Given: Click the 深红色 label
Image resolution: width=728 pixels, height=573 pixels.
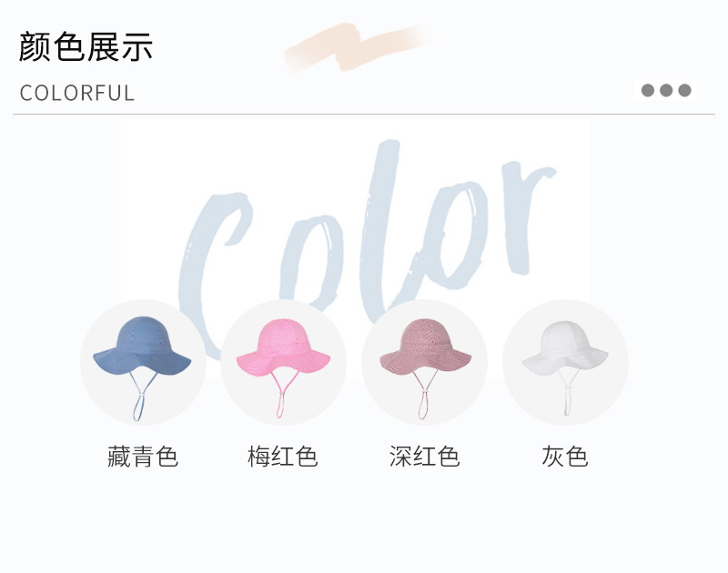Looking at the screenshot, I should click(x=424, y=456).
